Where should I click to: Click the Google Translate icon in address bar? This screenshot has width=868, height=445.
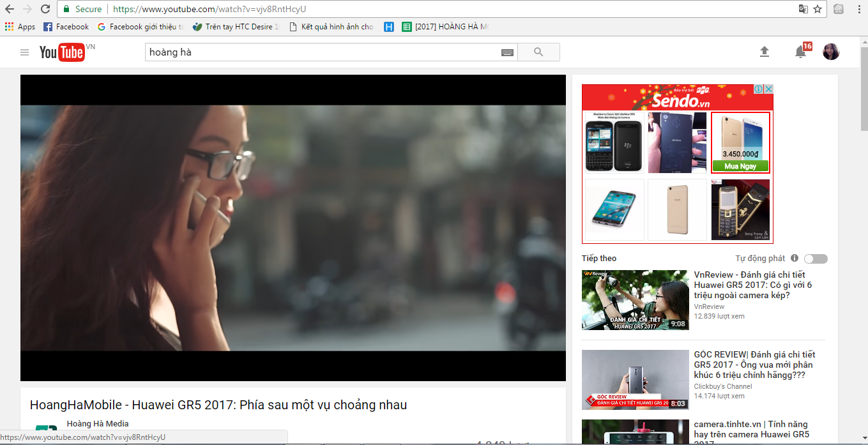pos(803,9)
